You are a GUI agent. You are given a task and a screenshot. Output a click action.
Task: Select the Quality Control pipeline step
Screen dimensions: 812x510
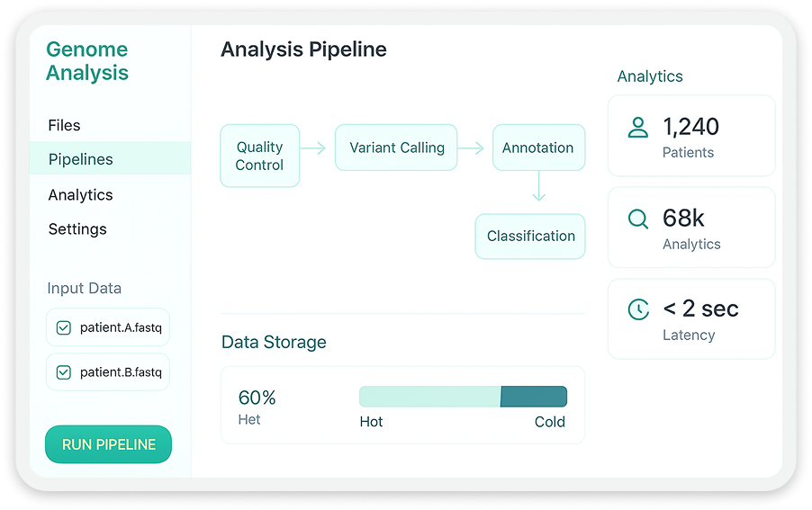(259, 156)
